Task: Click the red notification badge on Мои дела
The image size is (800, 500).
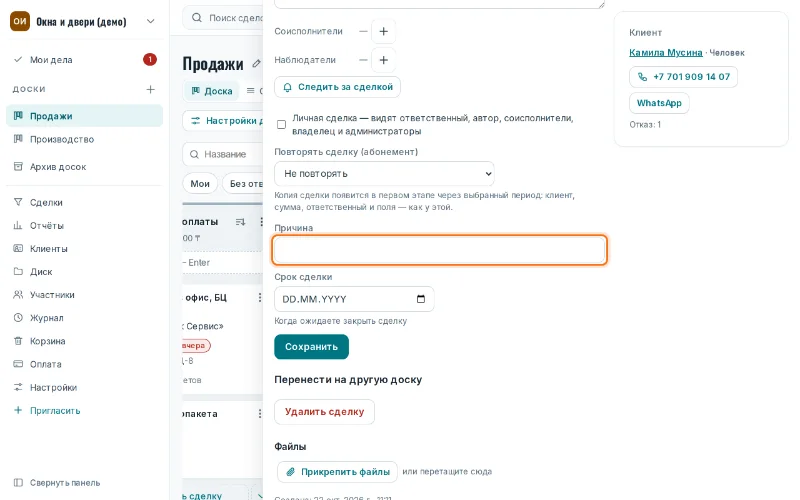Action: tap(149, 60)
